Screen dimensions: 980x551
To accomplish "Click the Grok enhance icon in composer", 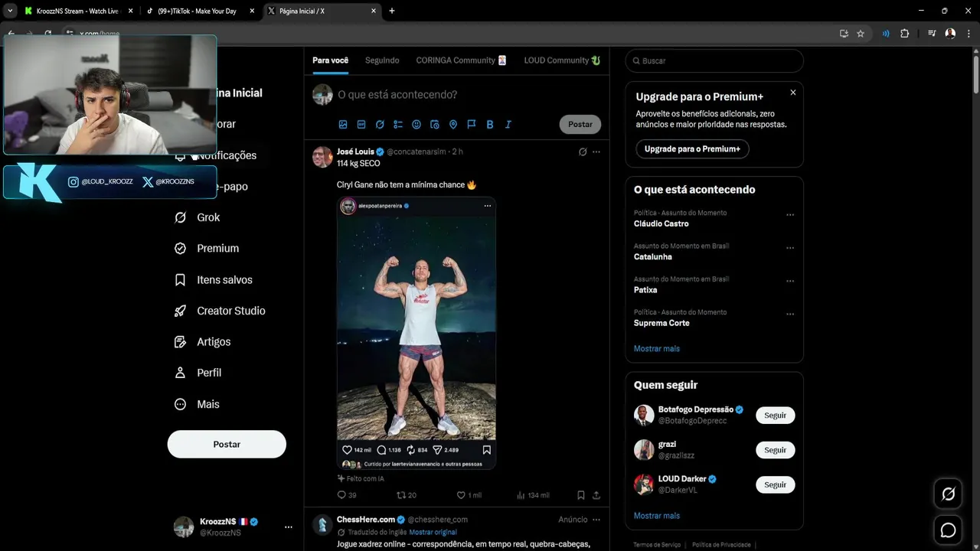I will [x=380, y=124].
